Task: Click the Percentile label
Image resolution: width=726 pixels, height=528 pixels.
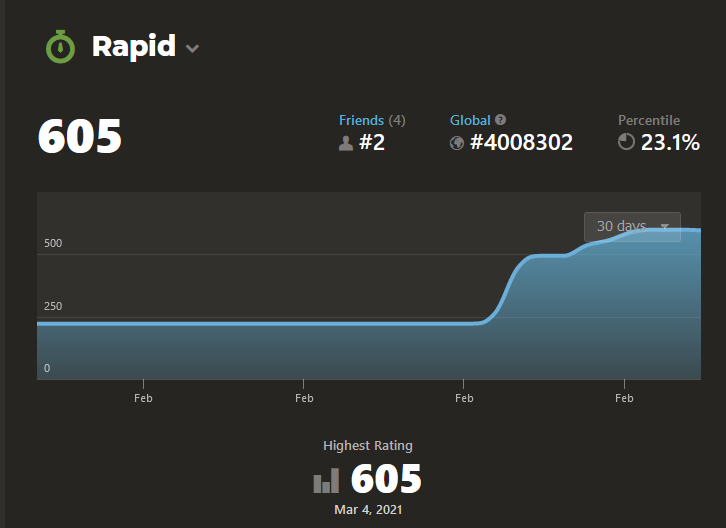Action: [649, 120]
